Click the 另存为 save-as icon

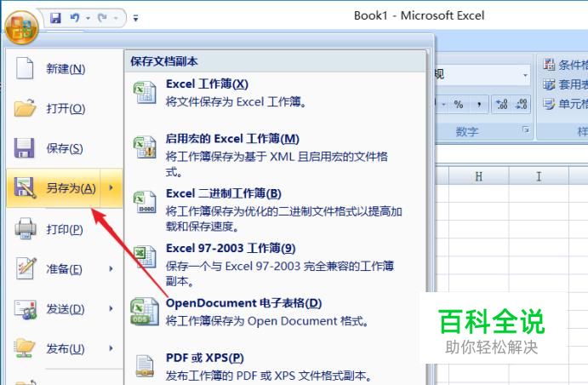25,187
